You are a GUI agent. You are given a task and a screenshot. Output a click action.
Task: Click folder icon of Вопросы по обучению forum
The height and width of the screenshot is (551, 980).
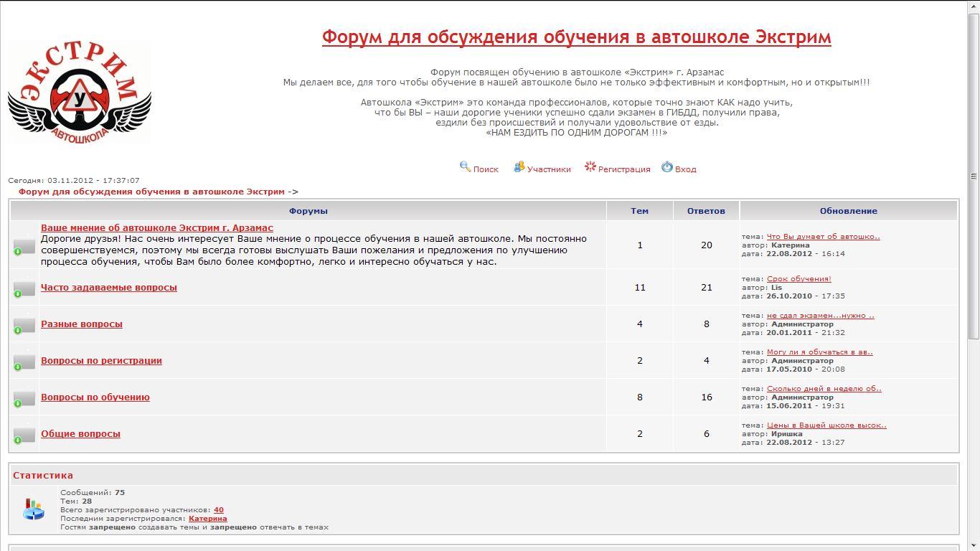click(24, 398)
